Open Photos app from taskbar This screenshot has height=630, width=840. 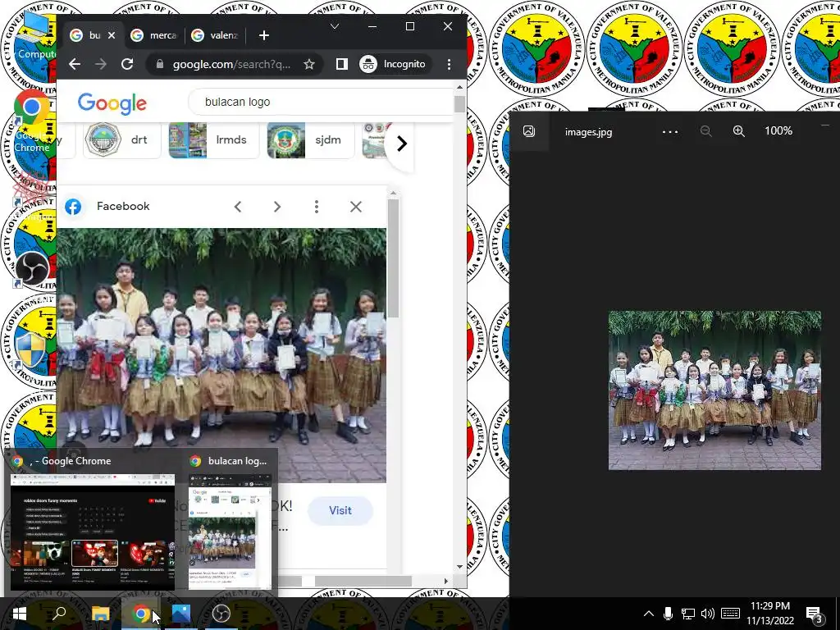tap(181, 614)
